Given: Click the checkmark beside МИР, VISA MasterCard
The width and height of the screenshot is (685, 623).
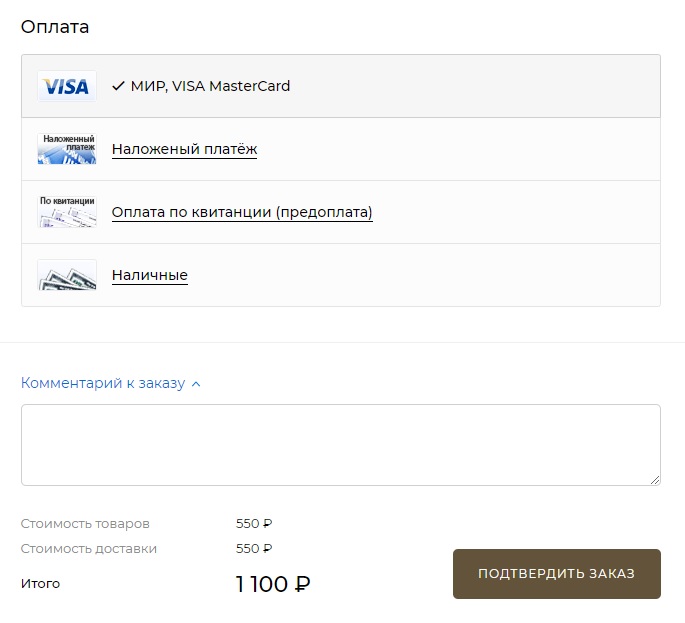Looking at the screenshot, I should [x=118, y=86].
